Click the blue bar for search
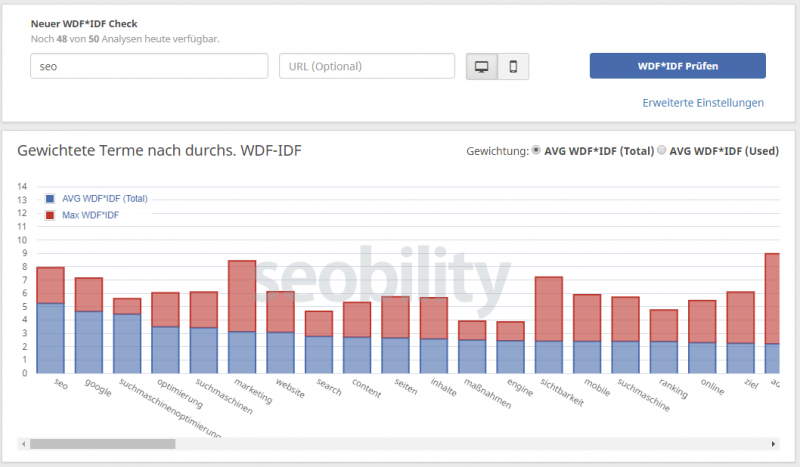Image resolution: width=800 pixels, height=467 pixels. point(319,355)
